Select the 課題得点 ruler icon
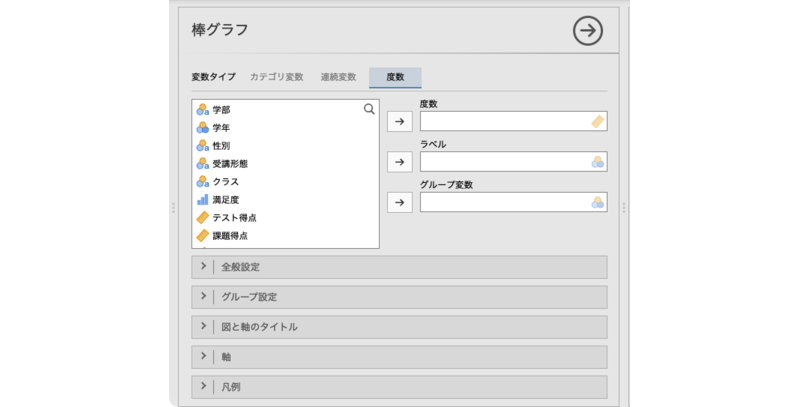 (x=202, y=236)
